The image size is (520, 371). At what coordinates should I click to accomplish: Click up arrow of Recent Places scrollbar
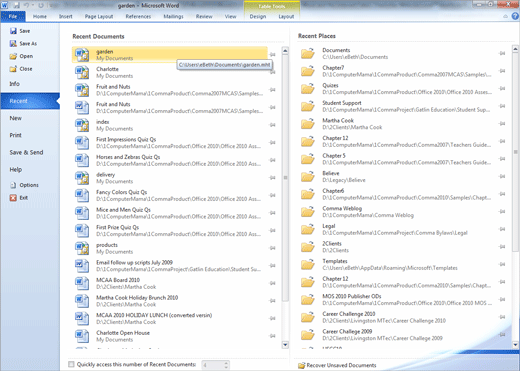515,49
